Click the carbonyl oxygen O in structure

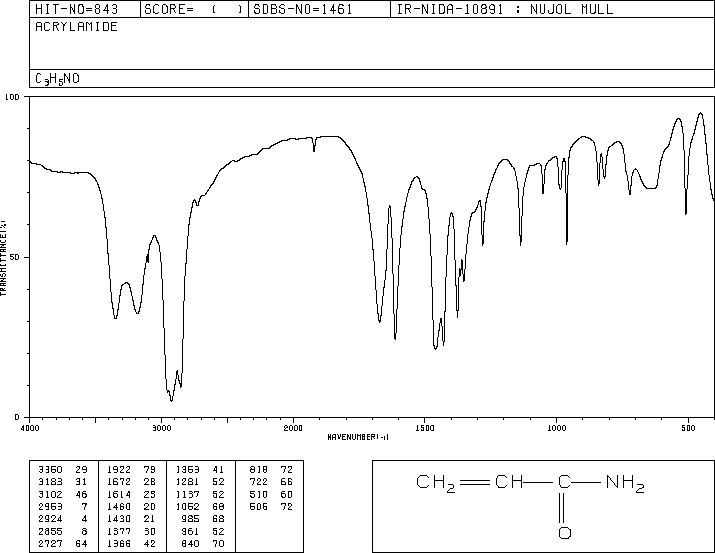(x=564, y=533)
